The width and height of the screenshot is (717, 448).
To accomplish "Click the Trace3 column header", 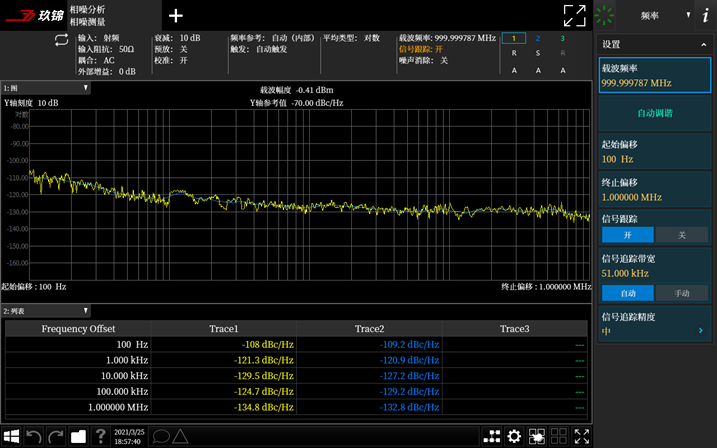I will 514,329.
